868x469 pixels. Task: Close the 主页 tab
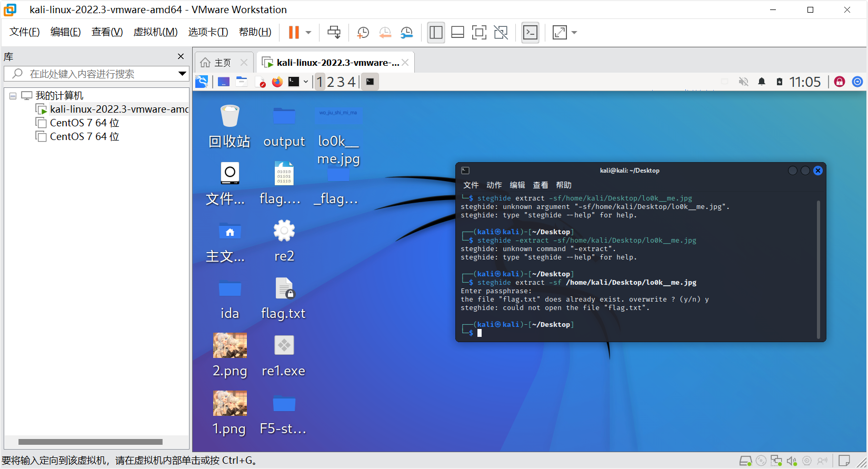(x=244, y=62)
